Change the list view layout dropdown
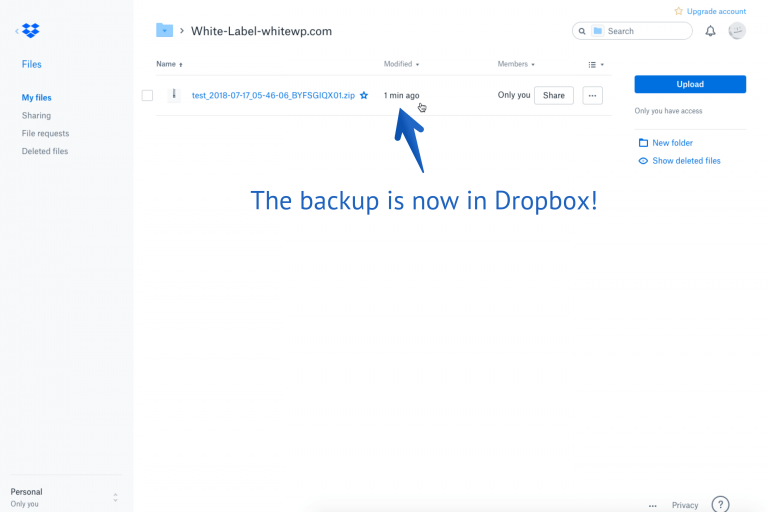Viewport: 768px width, 512px height. point(596,65)
